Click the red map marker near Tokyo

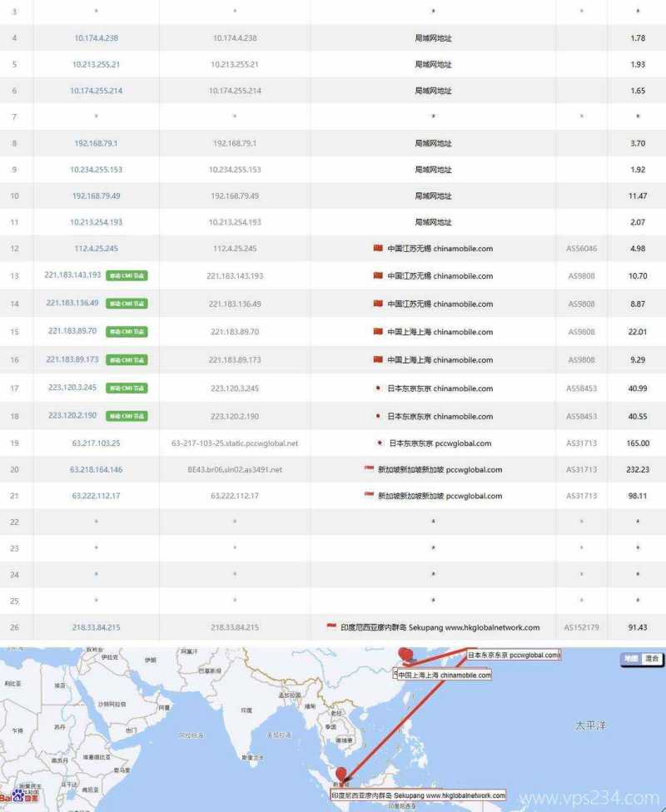tap(405, 655)
